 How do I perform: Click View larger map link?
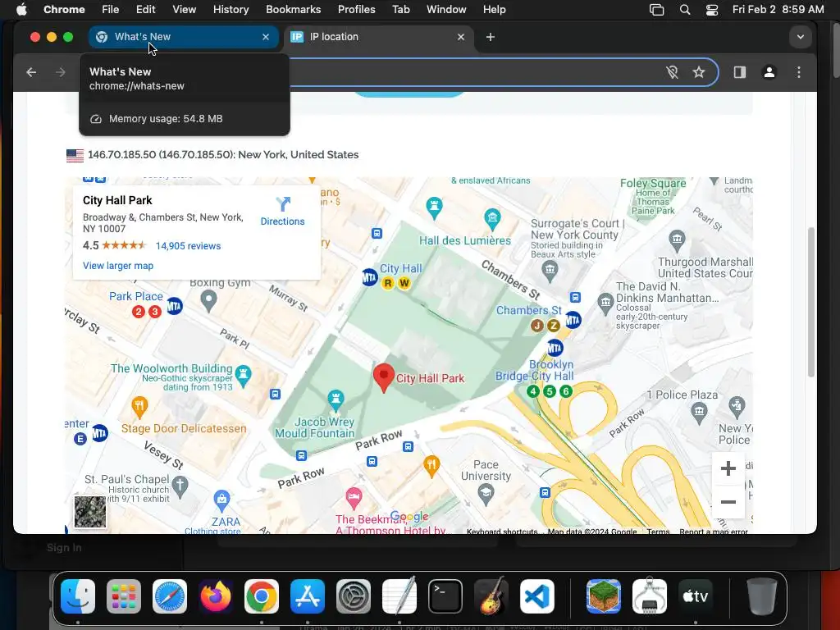(x=118, y=266)
